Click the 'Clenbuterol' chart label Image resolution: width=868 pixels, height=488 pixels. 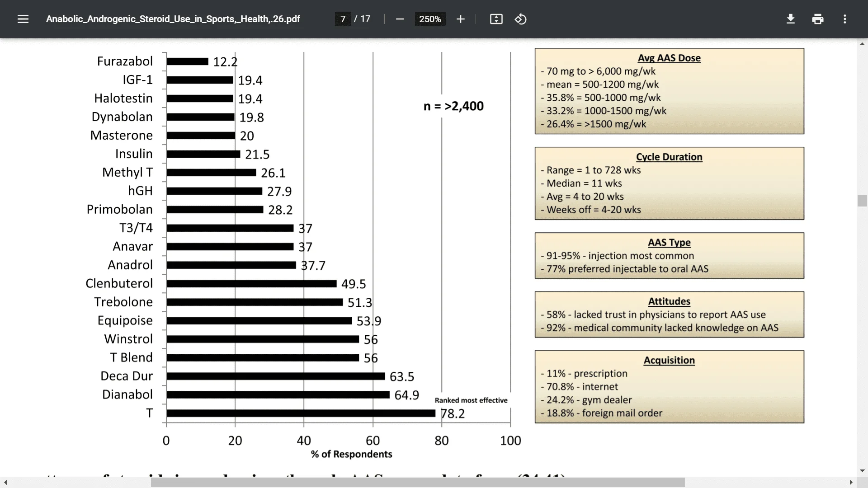pos(119,283)
